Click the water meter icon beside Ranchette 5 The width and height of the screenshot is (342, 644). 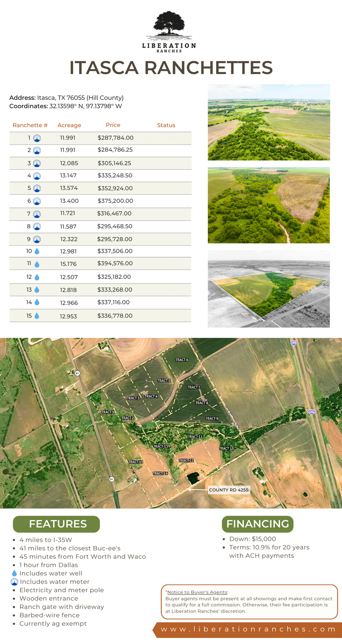37,188
